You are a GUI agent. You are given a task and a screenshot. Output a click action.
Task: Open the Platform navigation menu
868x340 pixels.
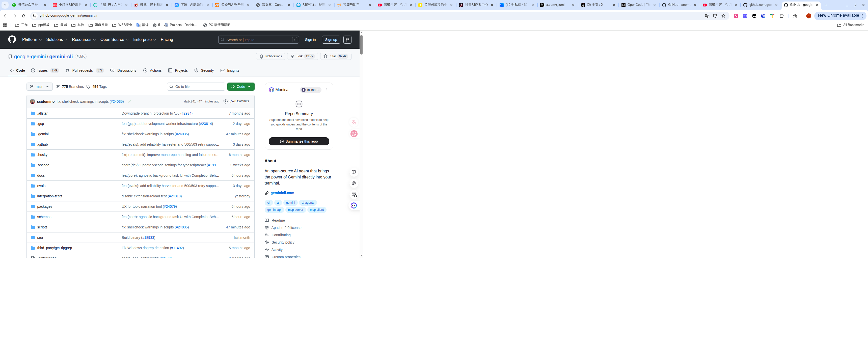32,39
